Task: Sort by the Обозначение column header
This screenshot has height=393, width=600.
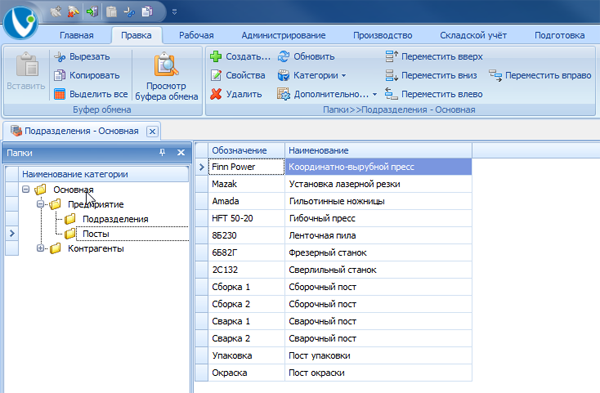Action: [246, 150]
